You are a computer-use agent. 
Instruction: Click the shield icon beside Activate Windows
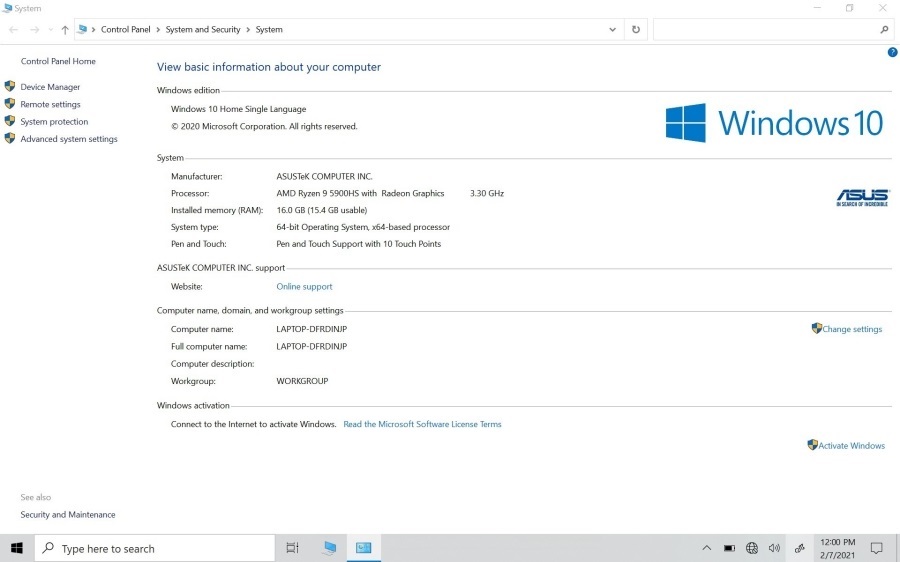pos(812,445)
